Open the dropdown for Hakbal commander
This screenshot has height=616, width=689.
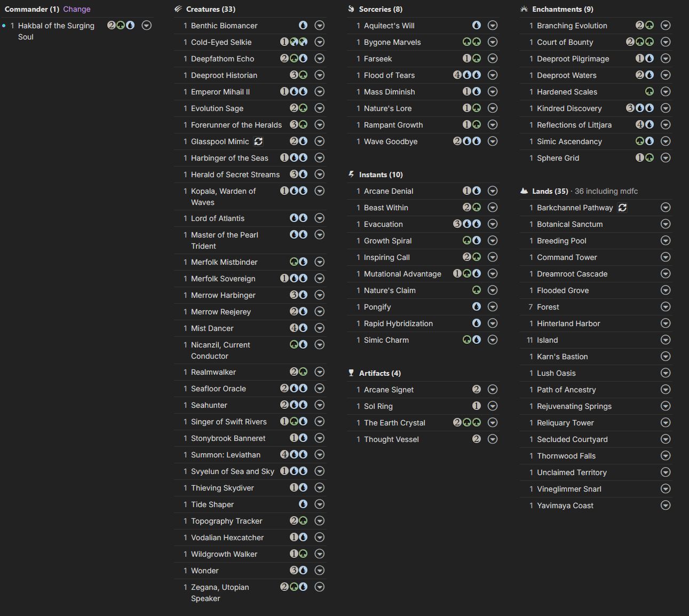pyautogui.click(x=146, y=26)
